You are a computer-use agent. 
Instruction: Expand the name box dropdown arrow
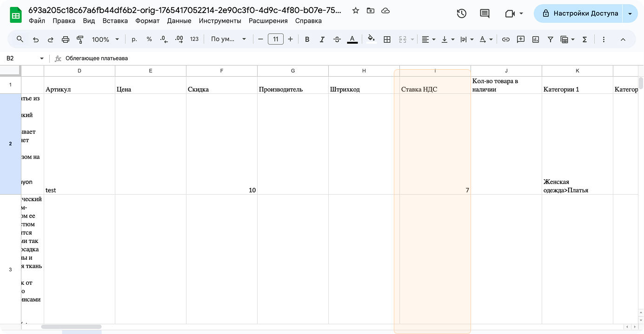(x=42, y=59)
